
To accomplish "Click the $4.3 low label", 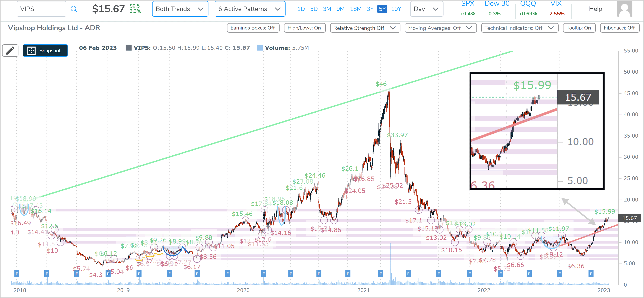I will (x=96, y=275).
